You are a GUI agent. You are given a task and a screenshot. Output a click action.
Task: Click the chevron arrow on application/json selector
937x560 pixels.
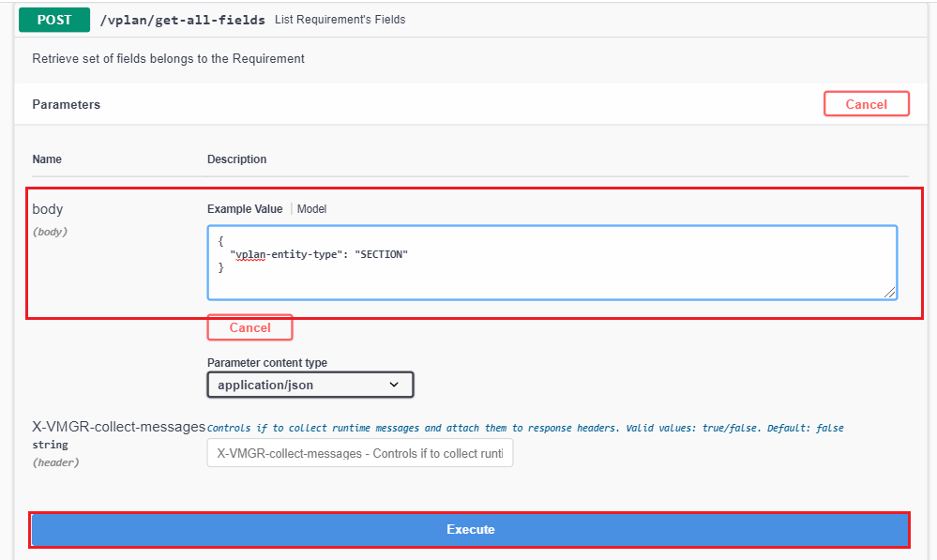coord(394,385)
